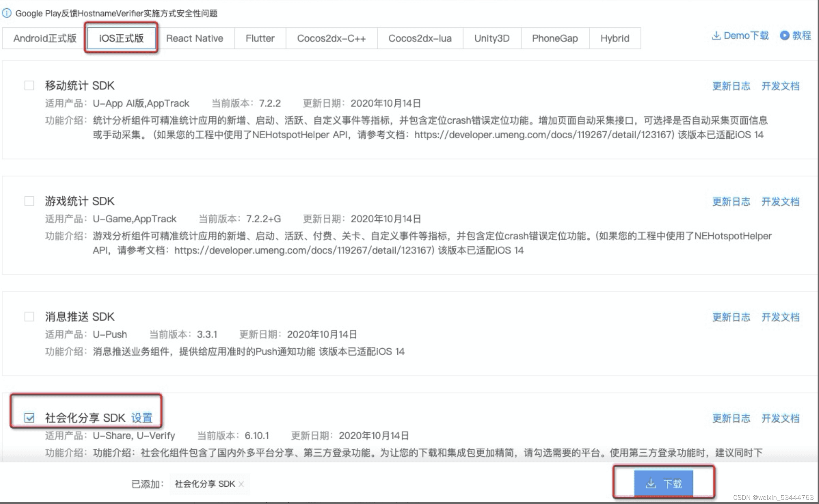The image size is (819, 504).
Task: Select the Cocos2dx-lua tab
Action: click(420, 38)
